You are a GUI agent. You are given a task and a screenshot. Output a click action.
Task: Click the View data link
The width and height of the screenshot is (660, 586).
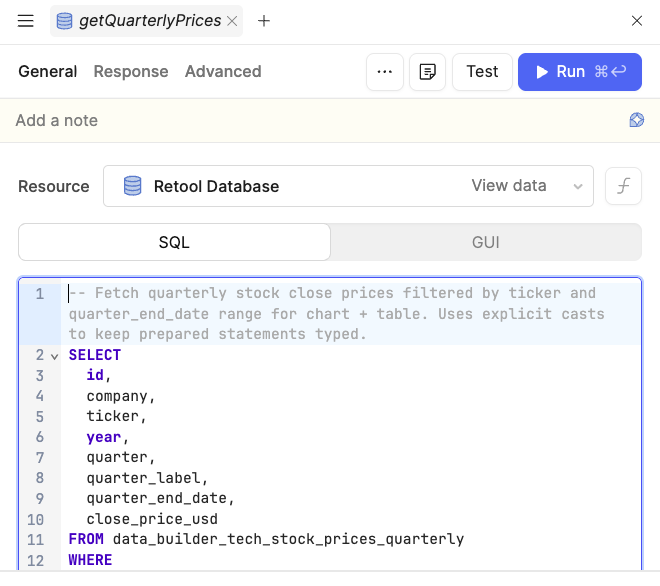tap(509, 186)
